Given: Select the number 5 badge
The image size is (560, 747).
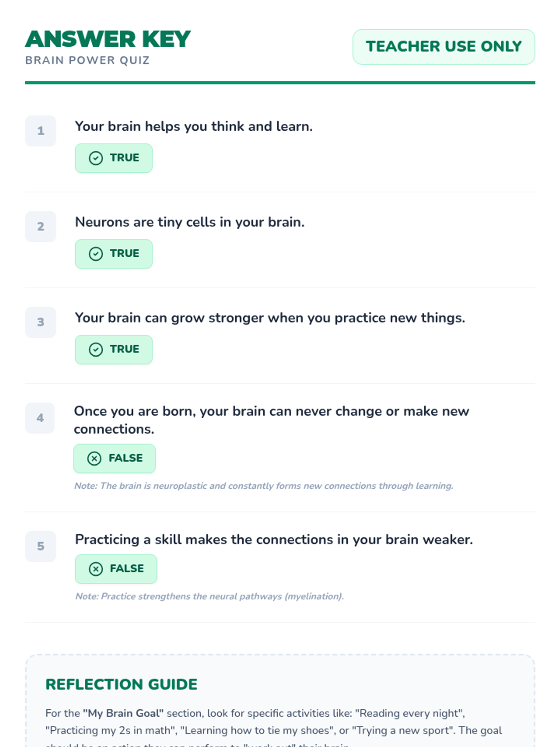Looking at the screenshot, I should (x=41, y=546).
